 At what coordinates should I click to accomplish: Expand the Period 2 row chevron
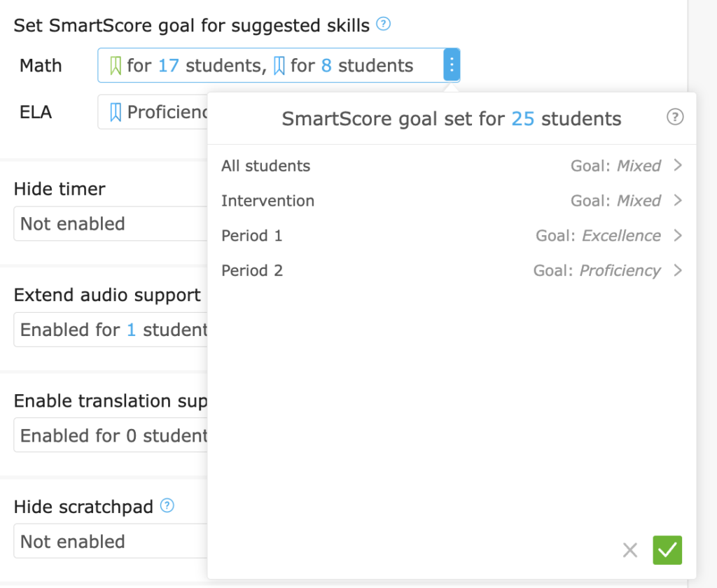(677, 271)
